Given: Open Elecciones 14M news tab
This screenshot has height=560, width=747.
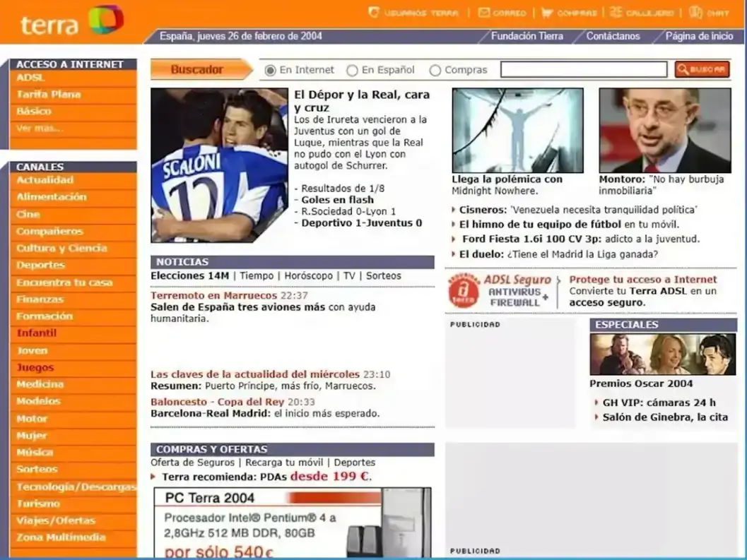Looking at the screenshot, I should [189, 275].
